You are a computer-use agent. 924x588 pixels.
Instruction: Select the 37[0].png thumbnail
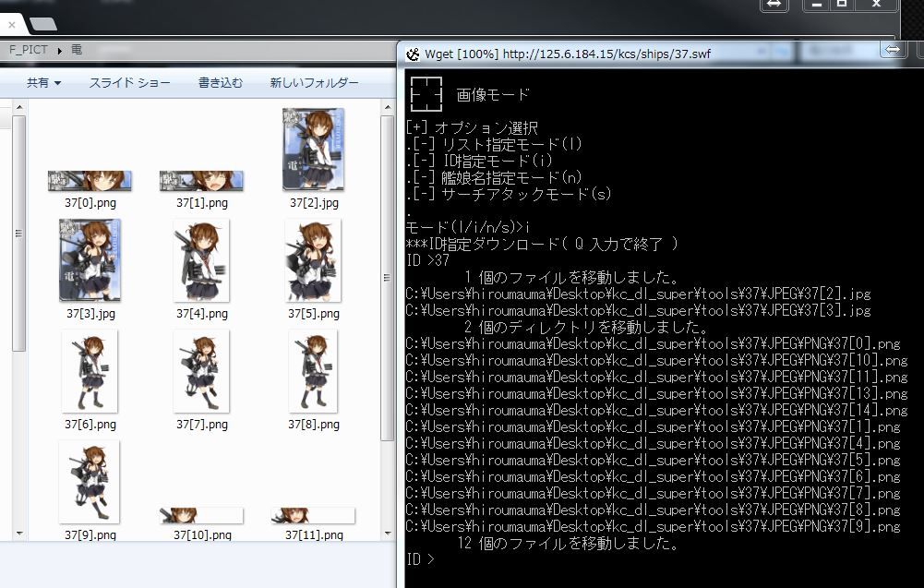90,181
